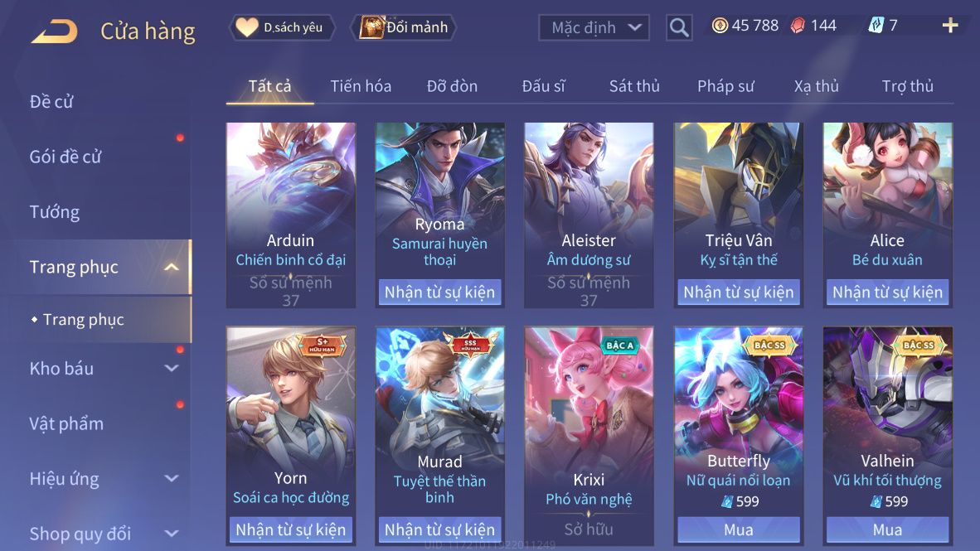
Task: Open Đổi mảnh fragment exchange
Action: 405,27
